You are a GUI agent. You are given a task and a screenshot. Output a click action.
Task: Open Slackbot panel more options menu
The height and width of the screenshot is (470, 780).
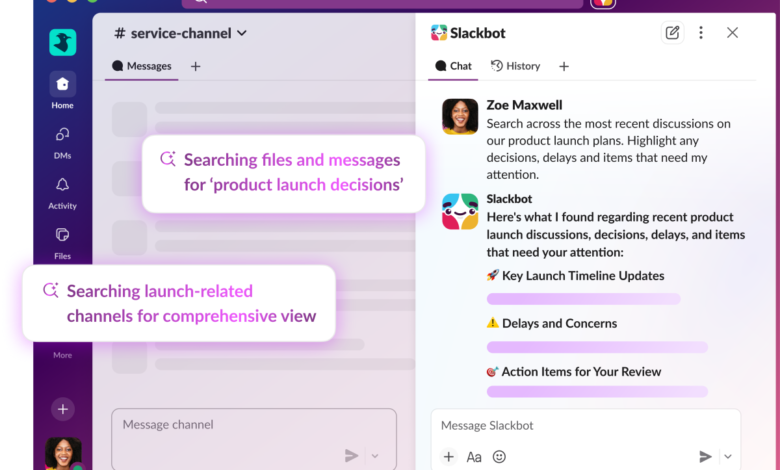coord(701,33)
